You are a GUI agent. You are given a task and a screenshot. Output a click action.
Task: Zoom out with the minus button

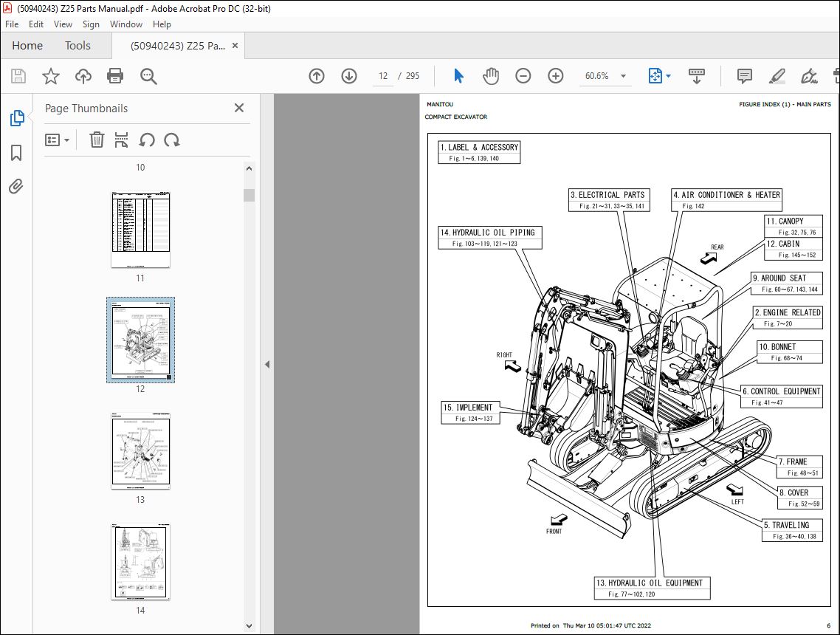(523, 76)
